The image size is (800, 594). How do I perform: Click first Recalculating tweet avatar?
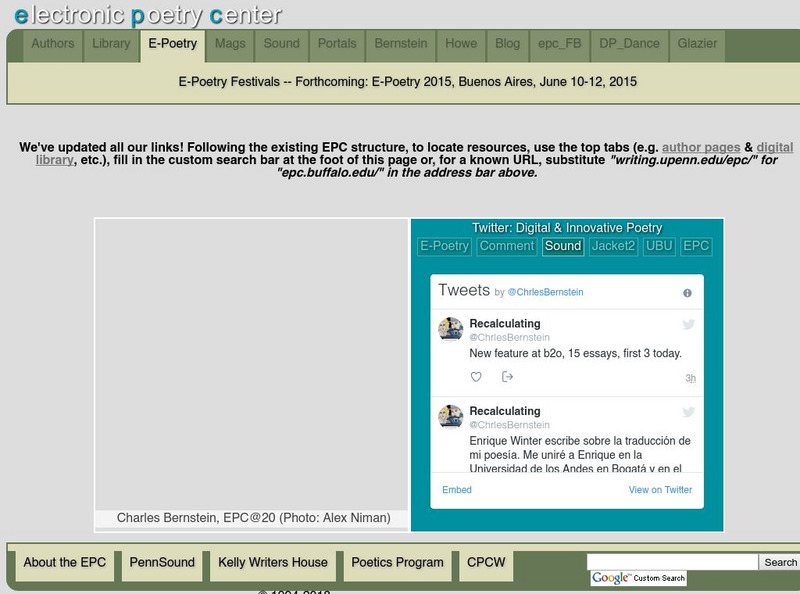pos(451,329)
